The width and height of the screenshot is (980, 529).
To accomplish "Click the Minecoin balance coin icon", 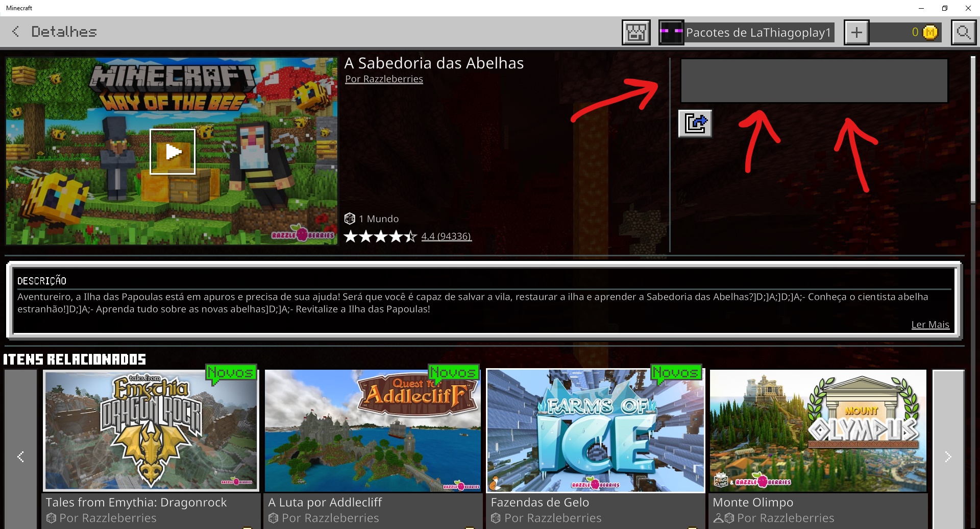I will 930,33.
